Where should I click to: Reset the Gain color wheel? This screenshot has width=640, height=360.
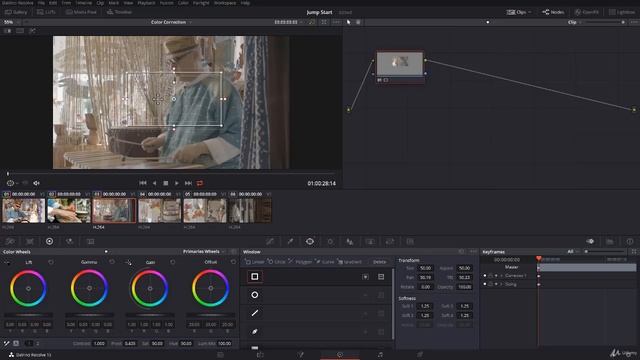coord(173,262)
